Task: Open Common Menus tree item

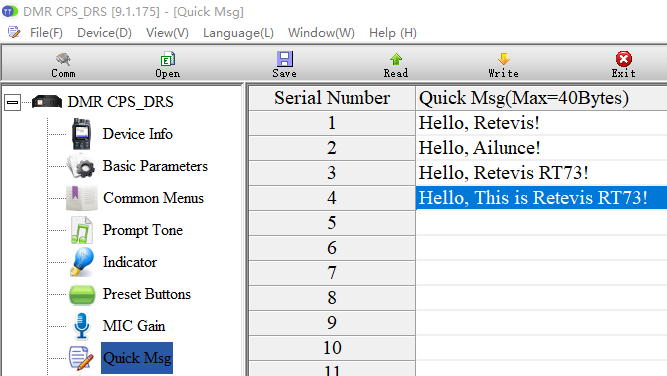Action: pyautogui.click(x=153, y=198)
